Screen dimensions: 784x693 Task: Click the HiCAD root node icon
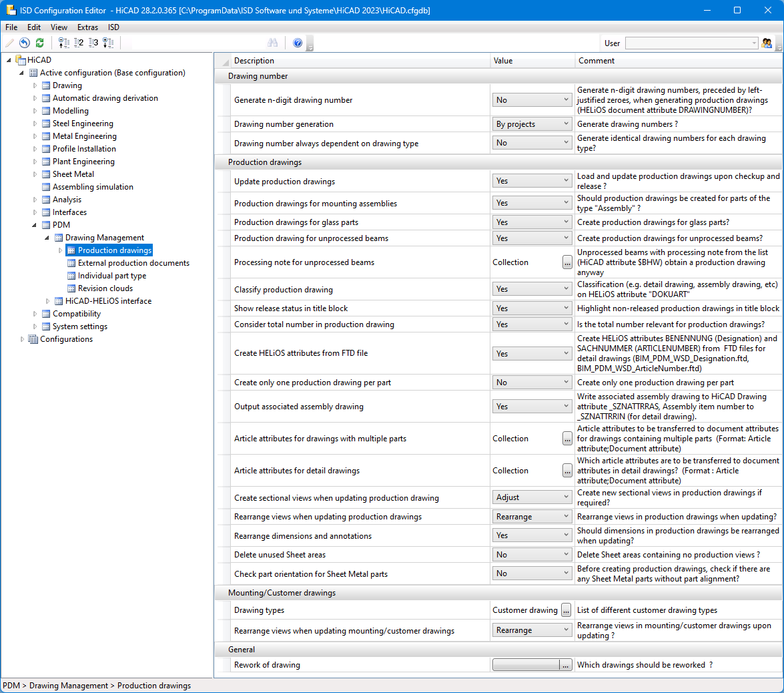point(21,60)
